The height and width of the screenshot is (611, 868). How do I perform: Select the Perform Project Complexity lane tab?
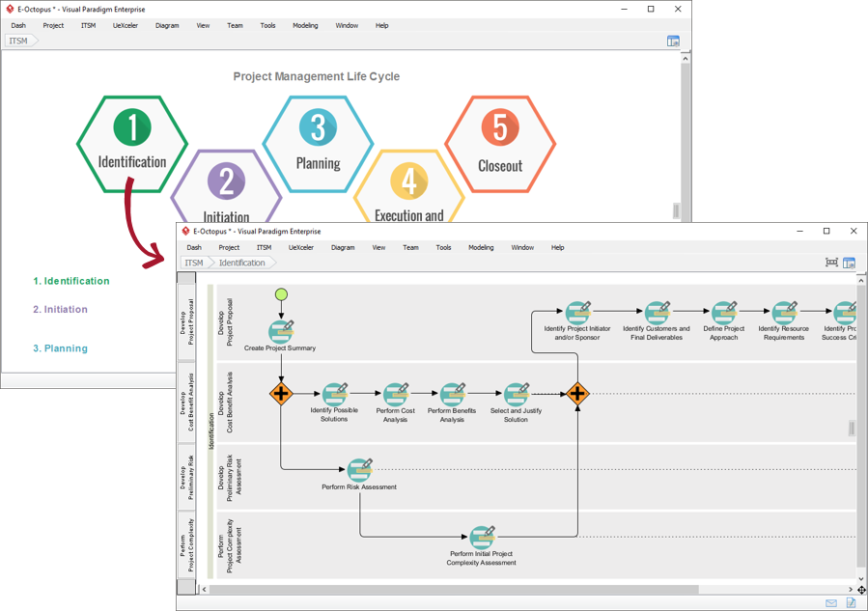pyautogui.click(x=186, y=545)
